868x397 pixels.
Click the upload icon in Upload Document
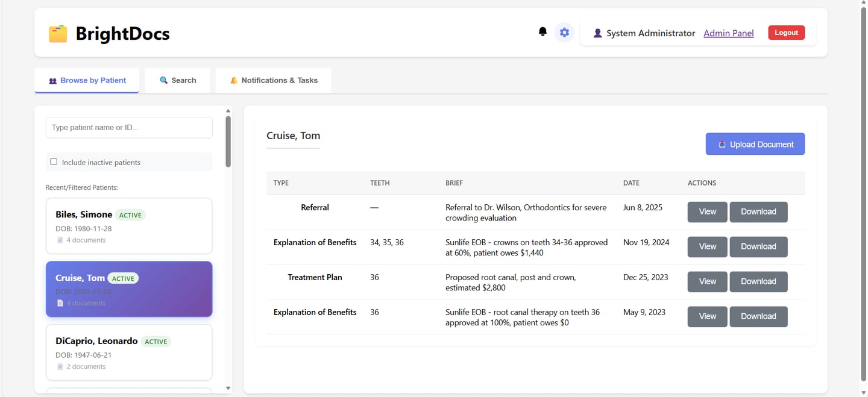click(x=722, y=145)
